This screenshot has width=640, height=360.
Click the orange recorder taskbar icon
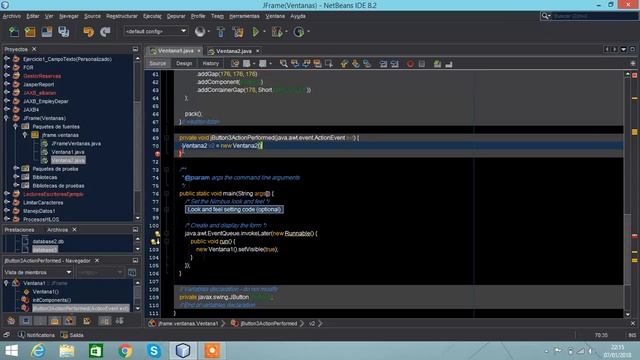pyautogui.click(x=212, y=351)
